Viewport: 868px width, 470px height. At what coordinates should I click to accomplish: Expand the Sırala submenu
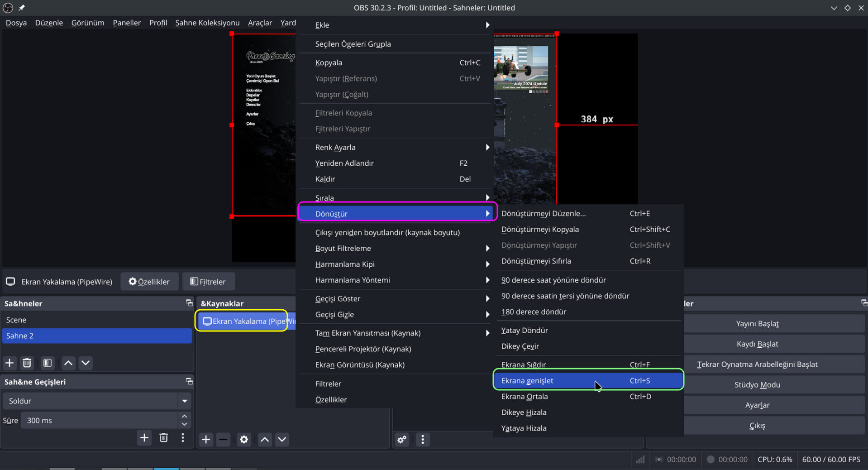(394, 198)
